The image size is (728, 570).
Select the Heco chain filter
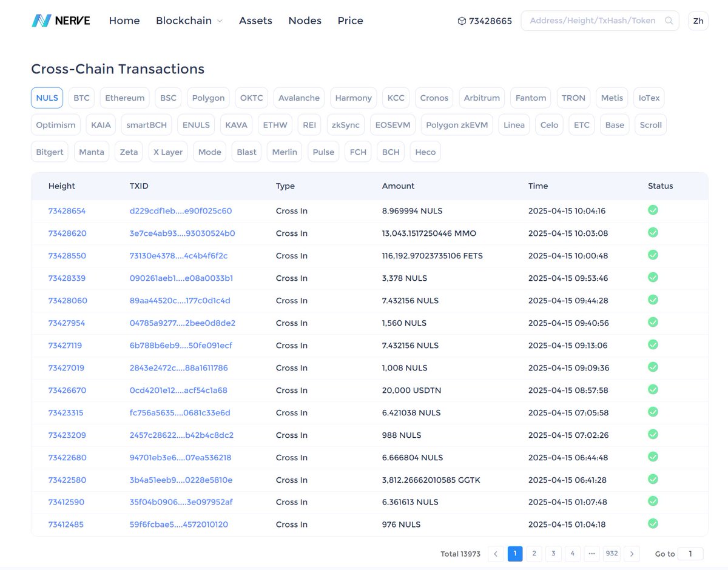tap(425, 152)
